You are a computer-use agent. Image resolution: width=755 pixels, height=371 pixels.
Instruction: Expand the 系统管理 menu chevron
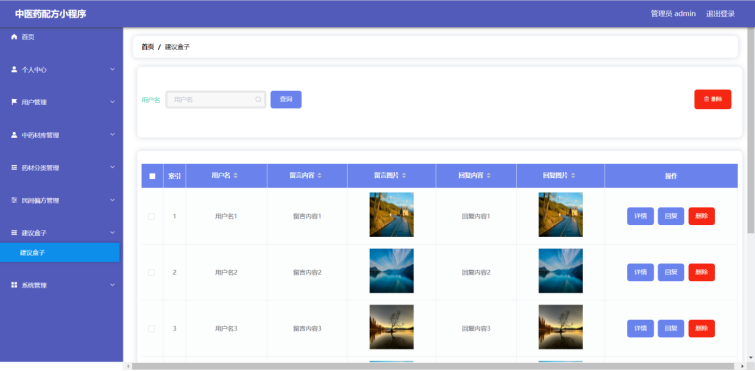(113, 285)
